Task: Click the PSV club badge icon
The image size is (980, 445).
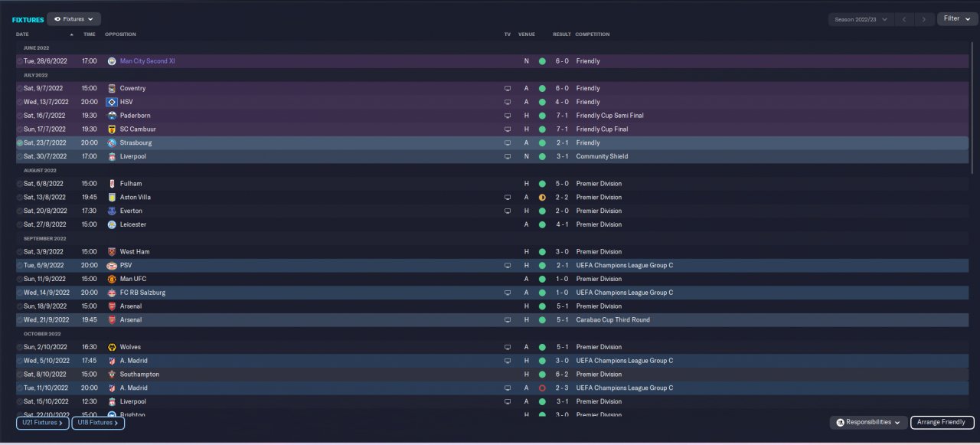Action: pos(112,265)
